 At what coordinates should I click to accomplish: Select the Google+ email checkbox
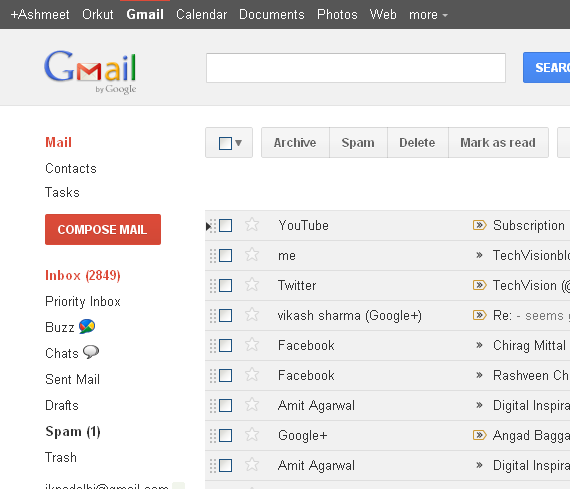(225, 435)
